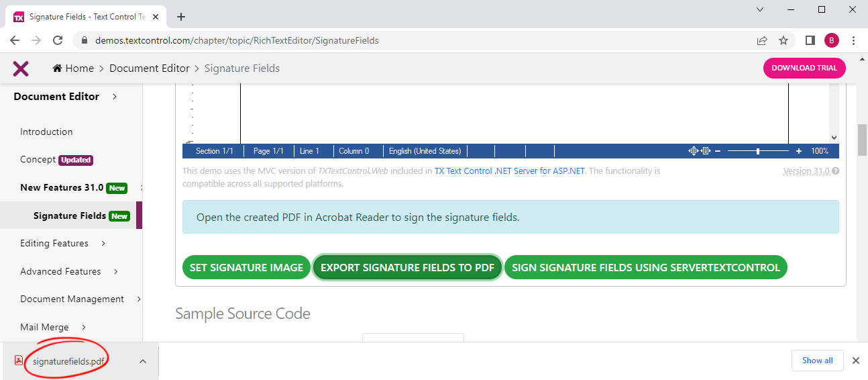
Task: Open the profile avatar B
Action: click(x=832, y=40)
